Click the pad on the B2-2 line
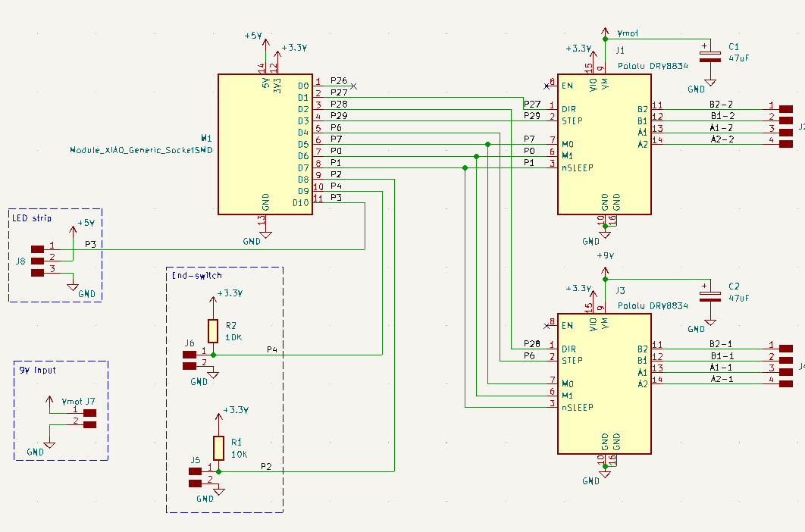The height and width of the screenshot is (532, 805). click(786, 109)
